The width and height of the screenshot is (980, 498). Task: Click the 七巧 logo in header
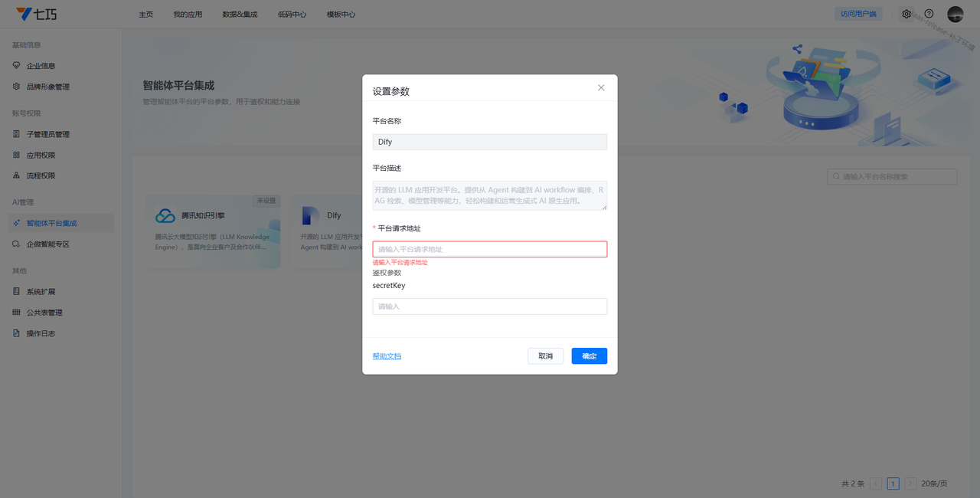[x=36, y=14]
